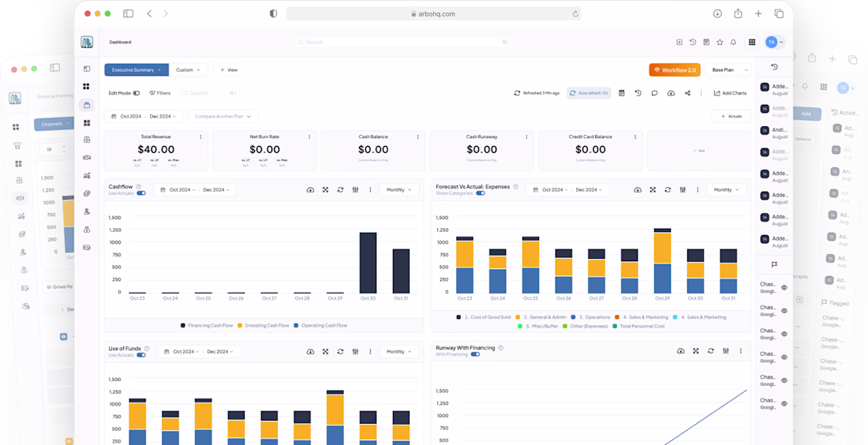
Task: Expand the Base Plan dropdown arrow
Action: click(746, 69)
